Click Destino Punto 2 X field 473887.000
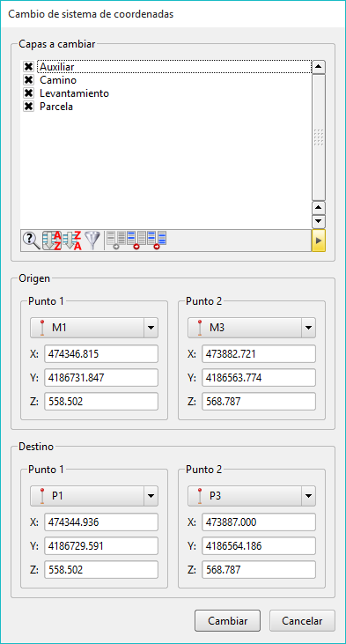This screenshot has height=644, width=346. click(259, 522)
